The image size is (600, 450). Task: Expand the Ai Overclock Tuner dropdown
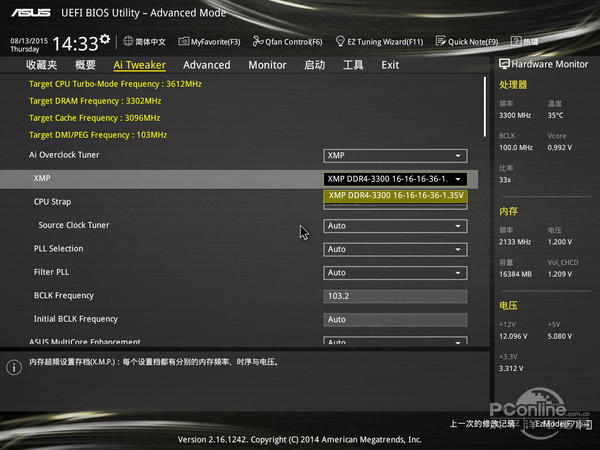[x=395, y=156]
